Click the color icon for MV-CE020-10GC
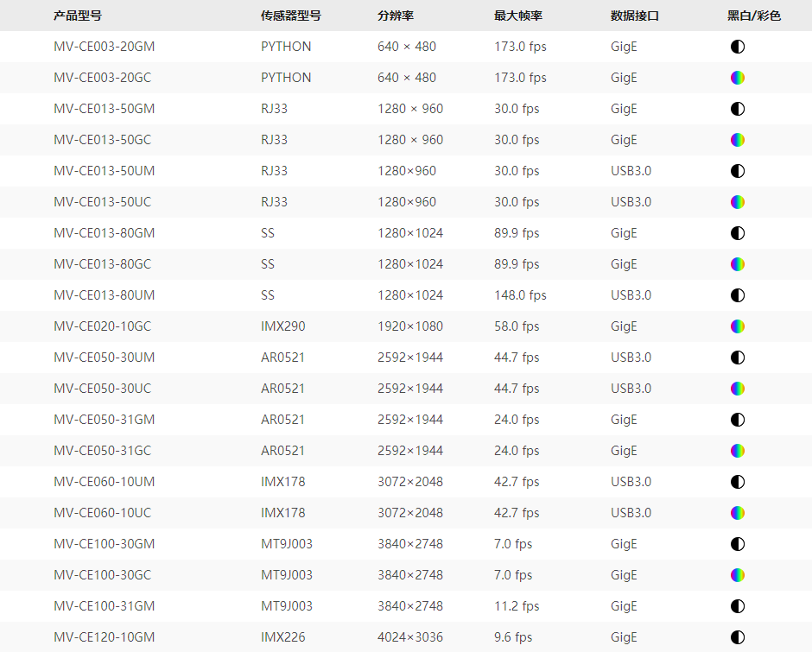Viewport: 812px width, 652px height. pos(737,326)
